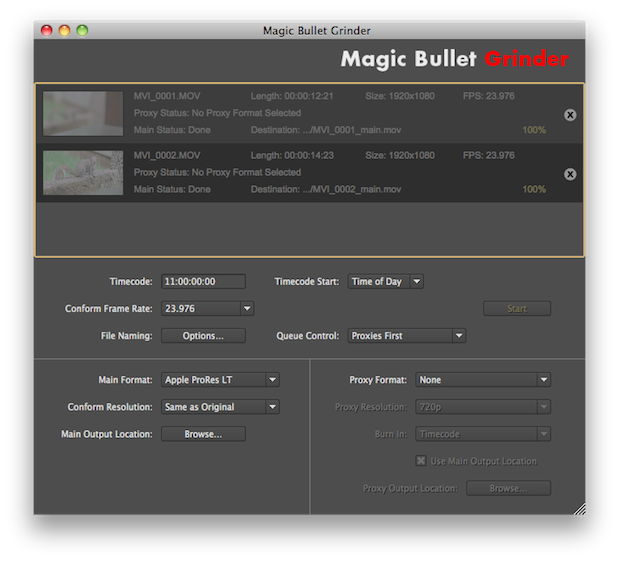The height and width of the screenshot is (561, 619).
Task: Click the File Naming Options button
Action: coord(203,336)
